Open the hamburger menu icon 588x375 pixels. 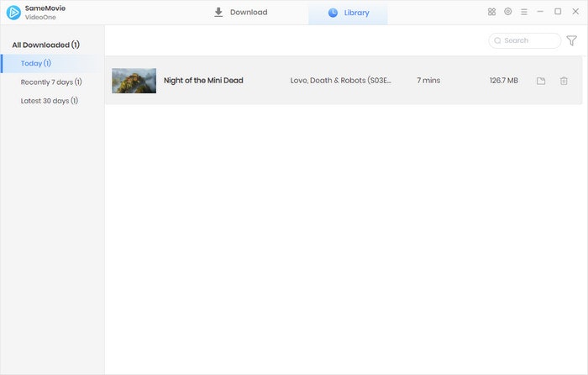click(524, 12)
